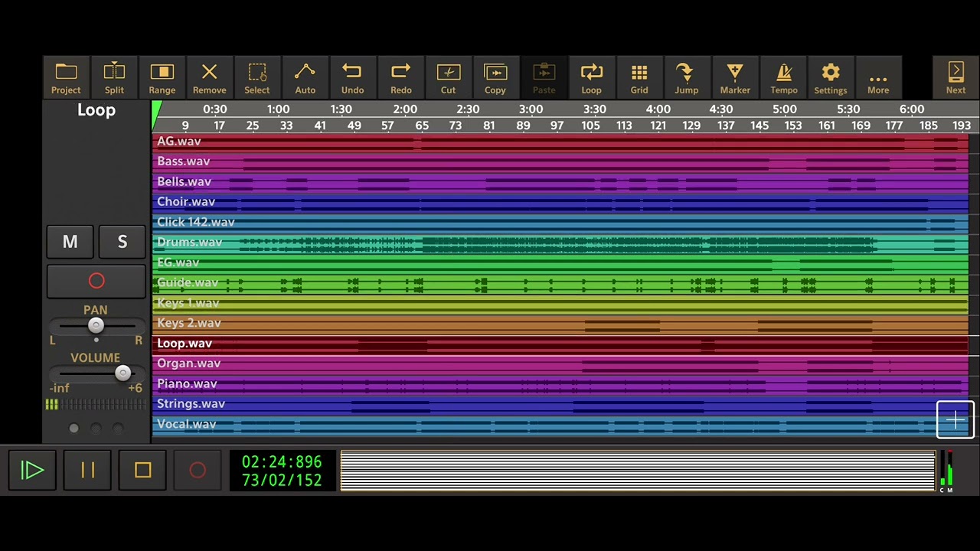
Task: Jump to bar 105 on the ruler
Action: click(x=590, y=126)
